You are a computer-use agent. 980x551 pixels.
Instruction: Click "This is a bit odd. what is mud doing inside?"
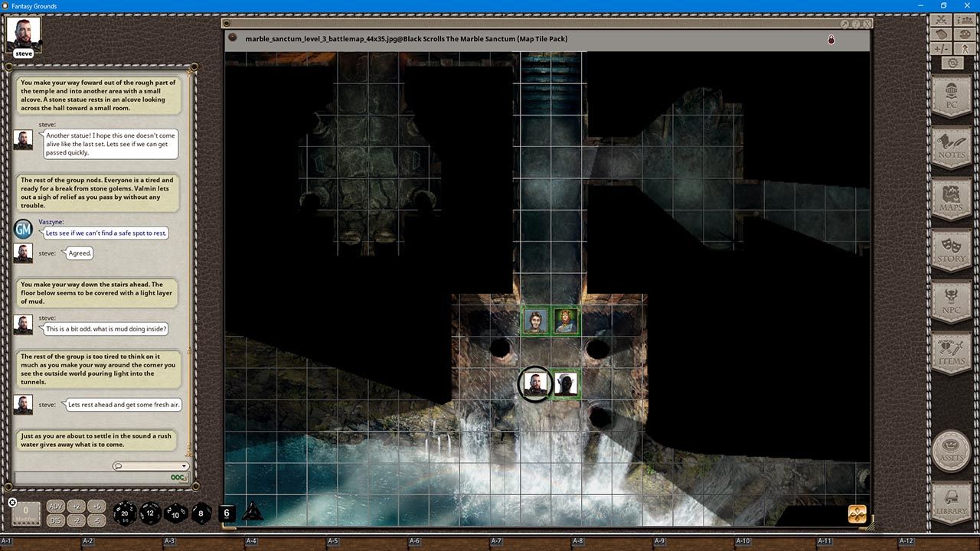[106, 328]
